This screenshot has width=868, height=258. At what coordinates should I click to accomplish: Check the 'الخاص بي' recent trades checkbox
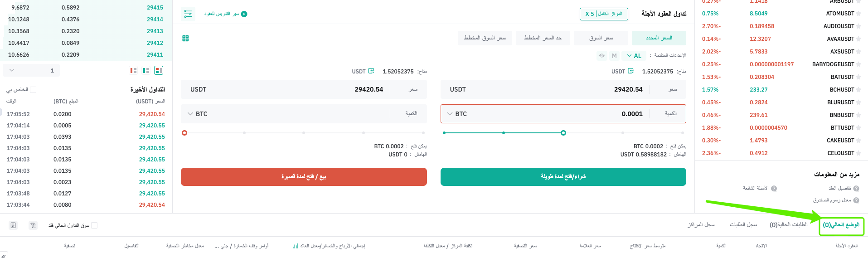[33, 90]
